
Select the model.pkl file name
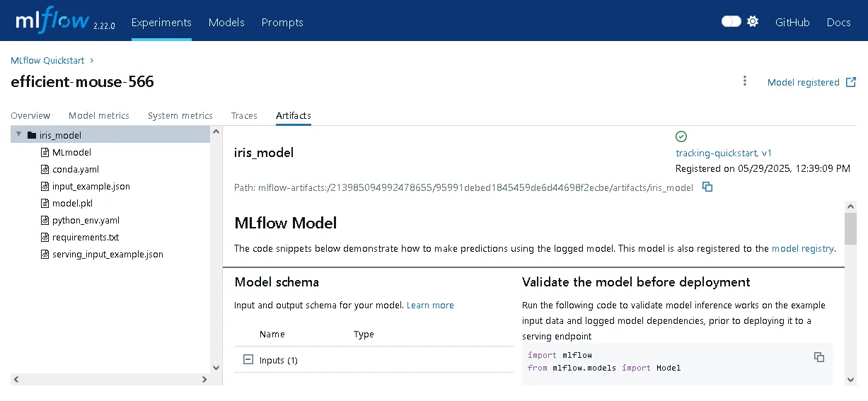[x=72, y=203]
